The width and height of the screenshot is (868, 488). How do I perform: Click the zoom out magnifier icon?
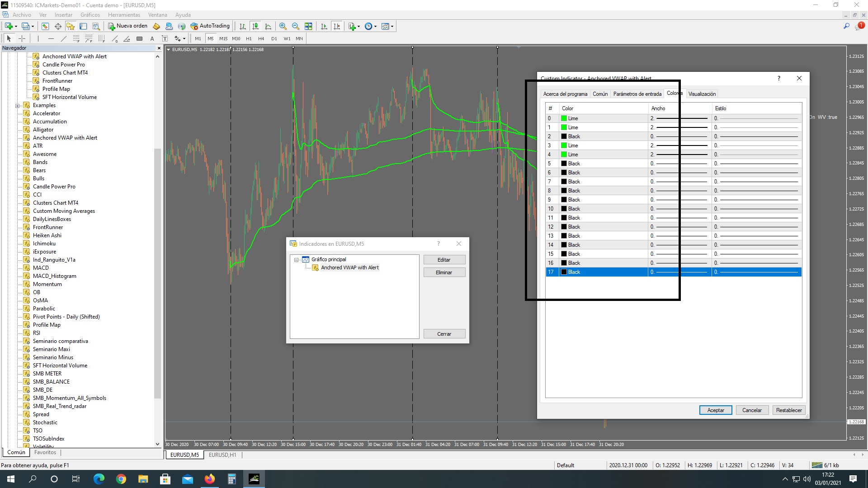point(296,26)
